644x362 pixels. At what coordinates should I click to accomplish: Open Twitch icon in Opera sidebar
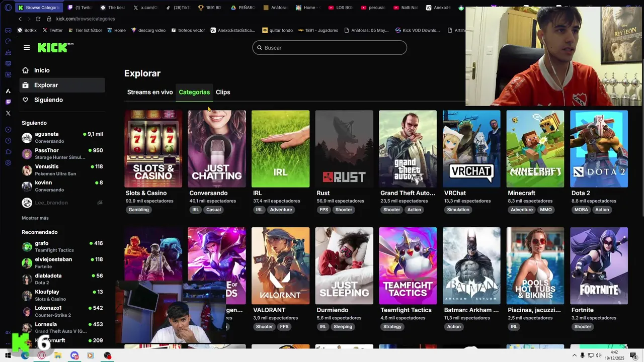(x=8, y=102)
